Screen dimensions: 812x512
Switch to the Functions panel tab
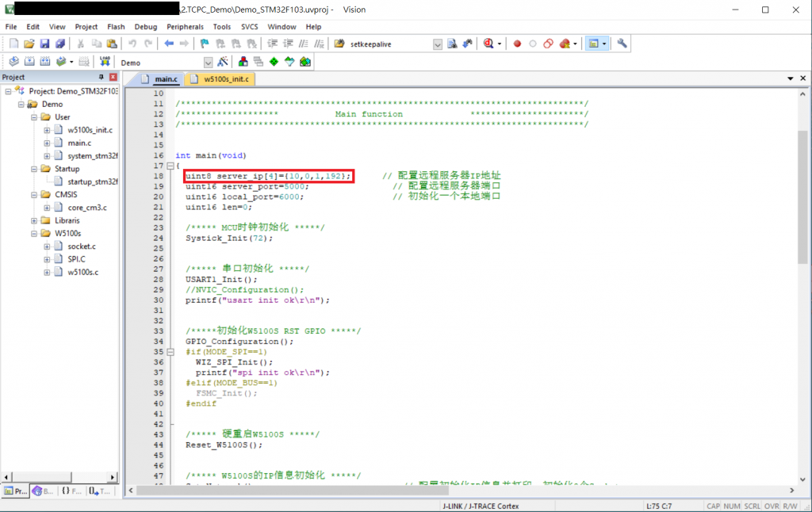(x=71, y=491)
